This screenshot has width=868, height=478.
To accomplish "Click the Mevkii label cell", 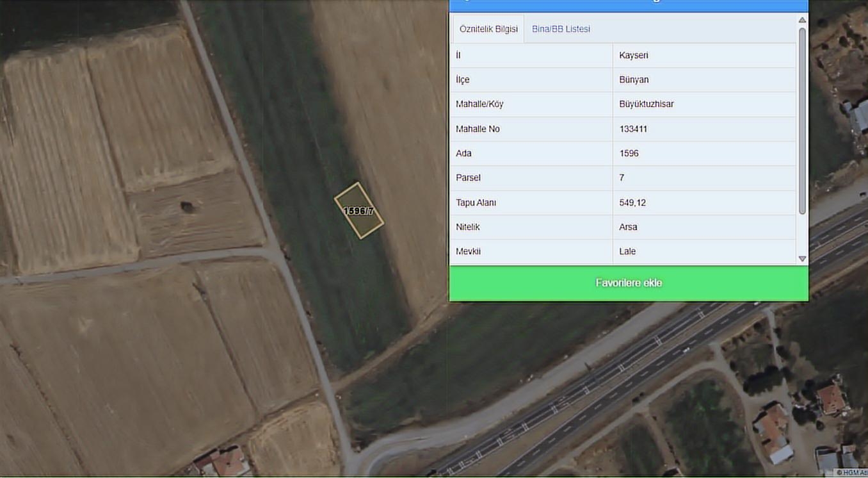I will (x=531, y=251).
